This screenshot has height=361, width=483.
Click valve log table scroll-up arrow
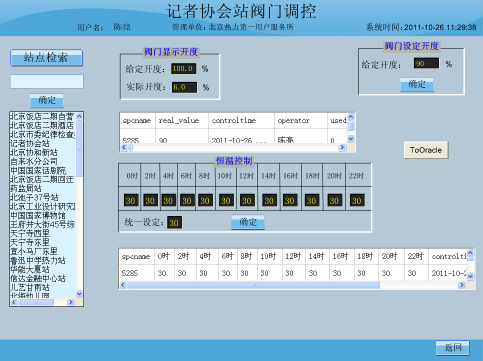[x=351, y=117]
